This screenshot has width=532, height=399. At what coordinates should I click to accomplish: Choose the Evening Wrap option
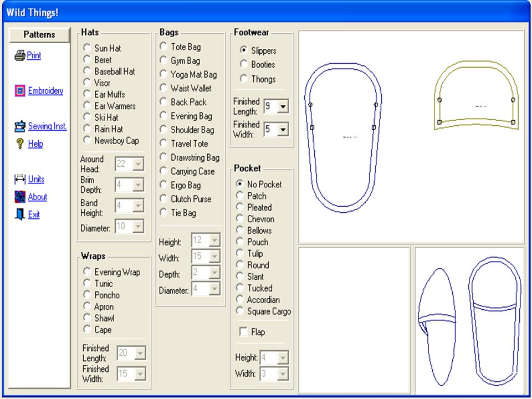pos(87,272)
